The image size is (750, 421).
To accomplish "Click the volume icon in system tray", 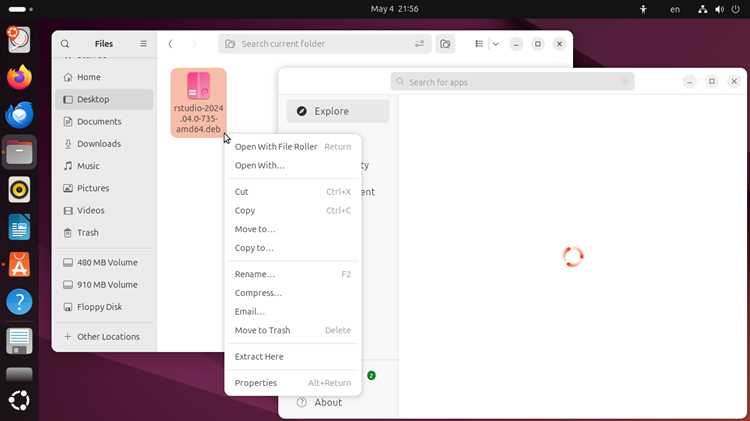I will 719,9.
